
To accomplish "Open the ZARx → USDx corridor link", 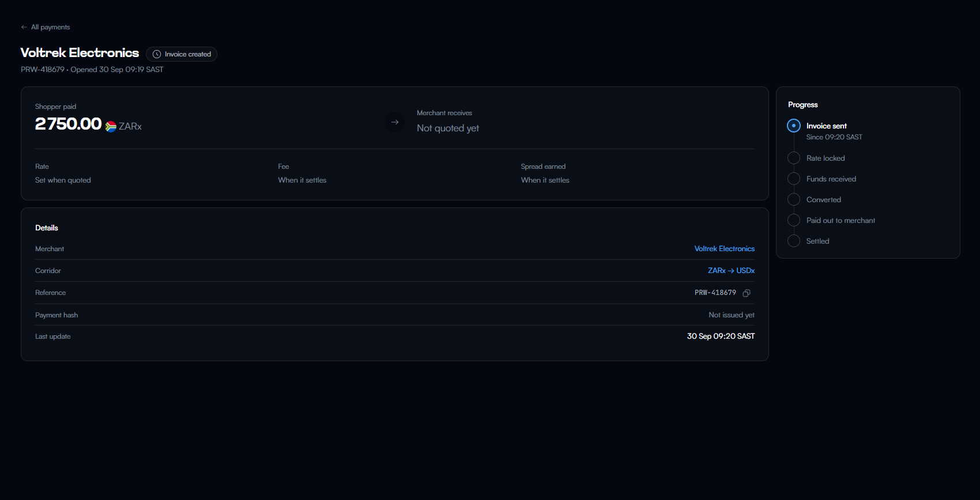I will point(732,271).
